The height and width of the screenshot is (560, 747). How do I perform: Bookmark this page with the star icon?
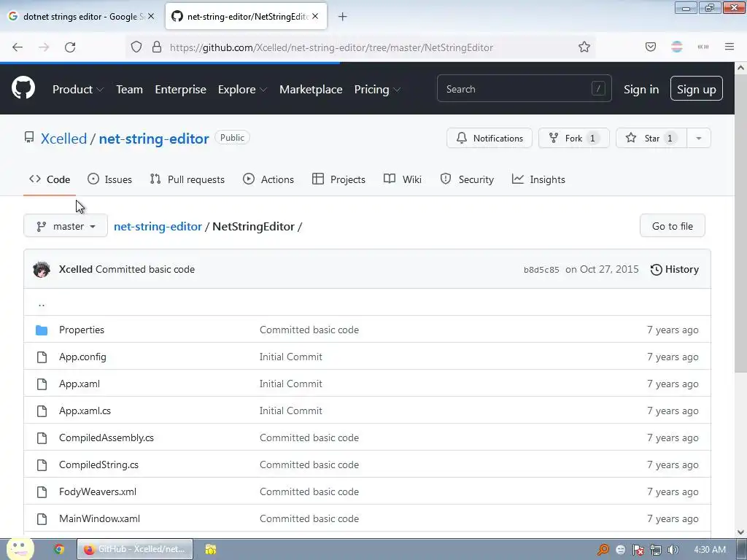(x=584, y=47)
